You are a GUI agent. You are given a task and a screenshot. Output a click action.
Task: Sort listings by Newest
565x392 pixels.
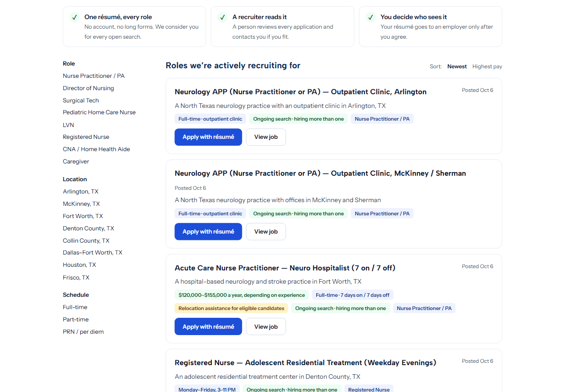[x=457, y=66]
